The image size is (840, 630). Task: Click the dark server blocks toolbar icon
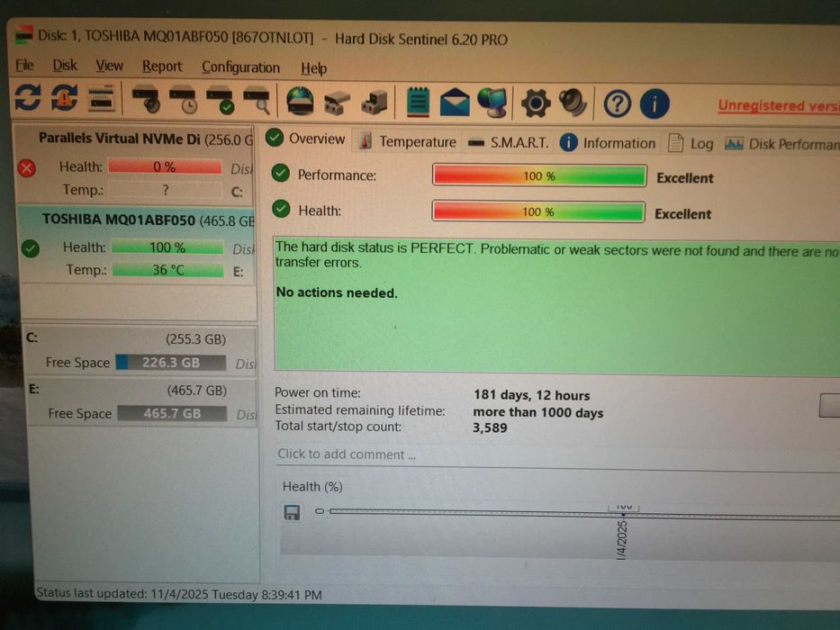pyautogui.click(x=374, y=102)
